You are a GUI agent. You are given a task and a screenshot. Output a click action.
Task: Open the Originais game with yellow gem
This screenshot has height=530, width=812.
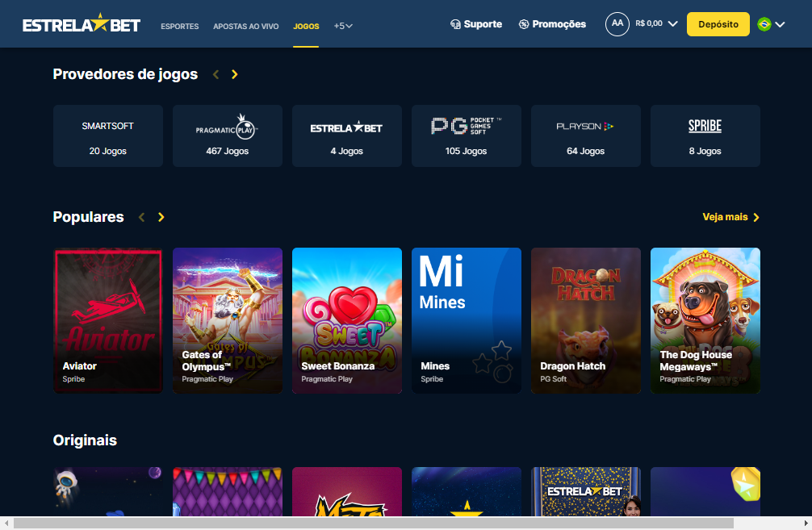click(x=705, y=492)
